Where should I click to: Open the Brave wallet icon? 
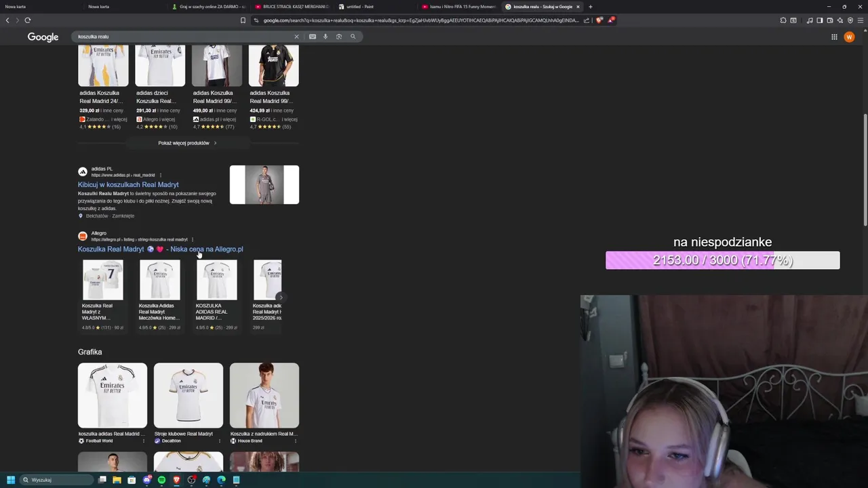(829, 20)
